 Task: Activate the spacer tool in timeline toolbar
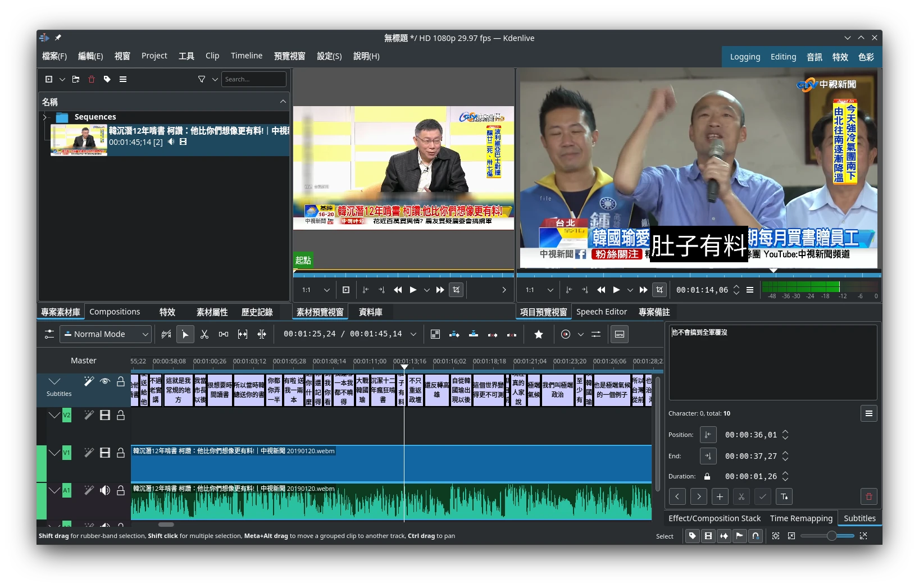point(224,334)
